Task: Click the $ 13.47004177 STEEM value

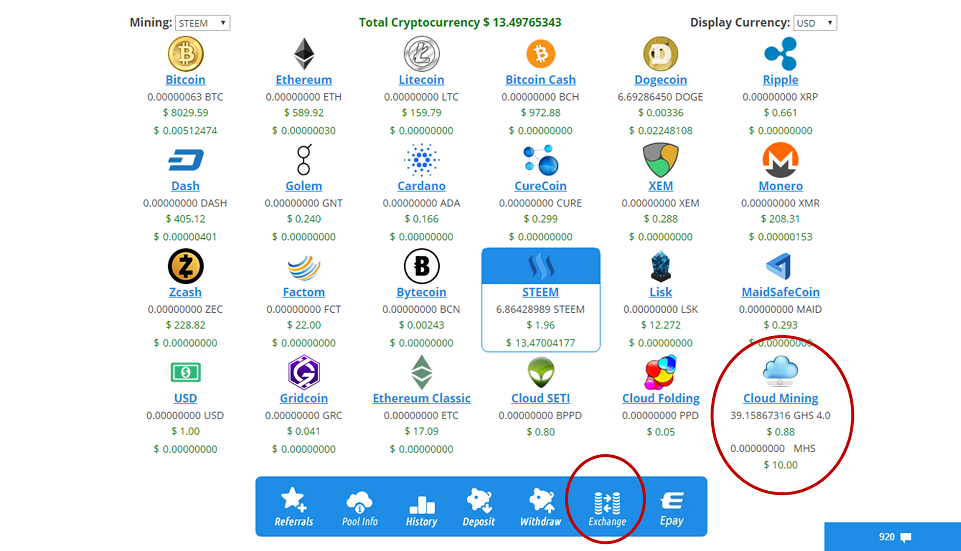Action: click(x=541, y=343)
